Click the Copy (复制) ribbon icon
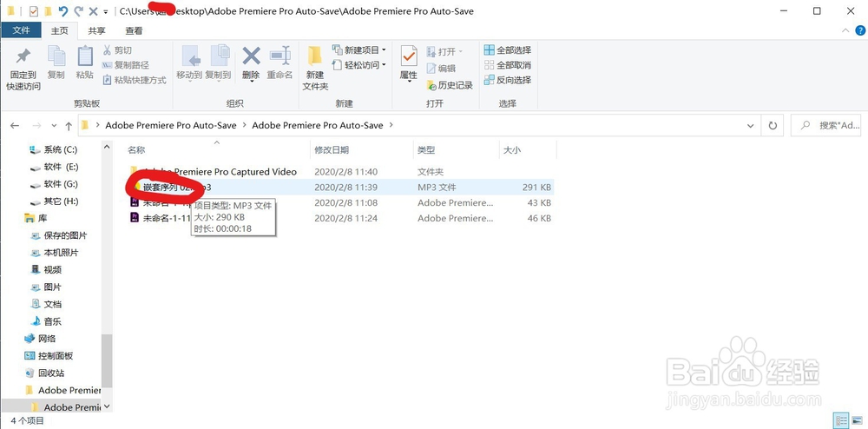 [x=56, y=63]
